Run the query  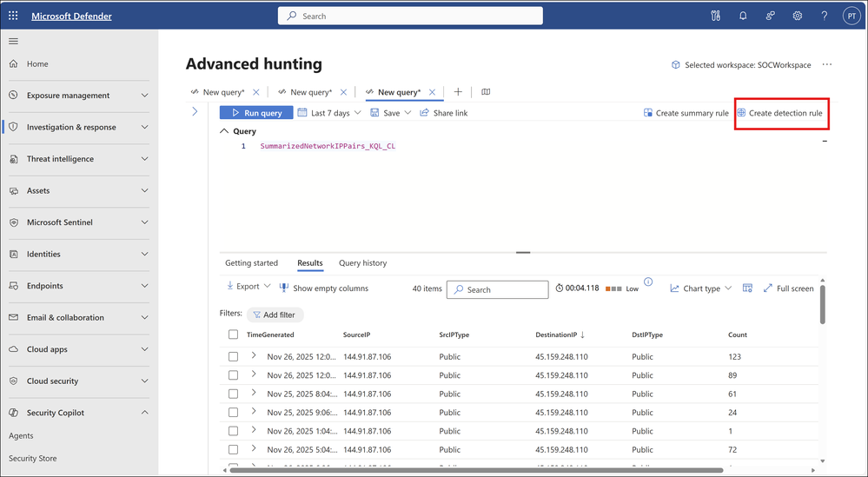(x=256, y=113)
